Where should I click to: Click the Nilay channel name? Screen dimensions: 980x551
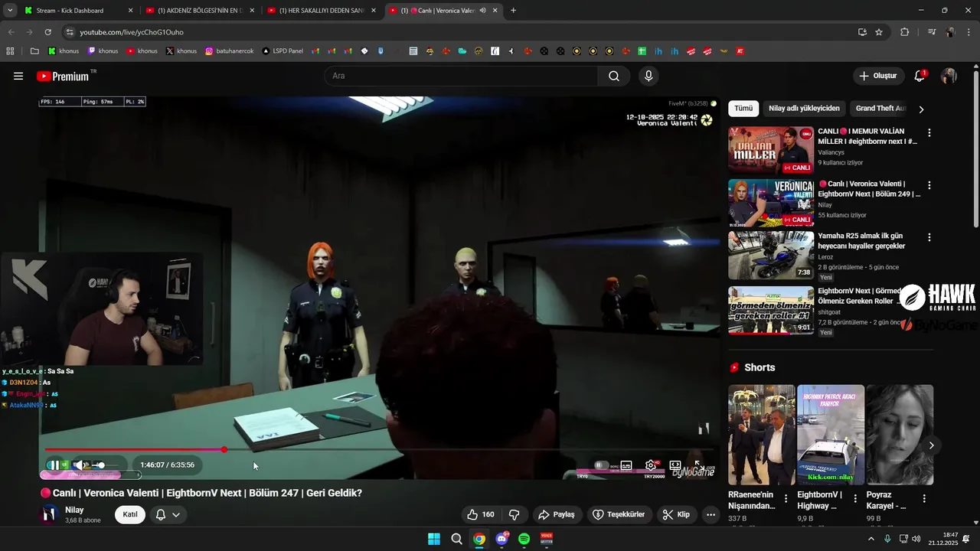click(74, 510)
